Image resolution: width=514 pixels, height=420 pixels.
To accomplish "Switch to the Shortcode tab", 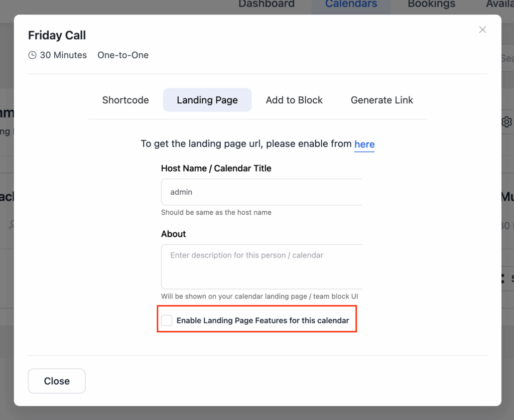I will (x=125, y=100).
